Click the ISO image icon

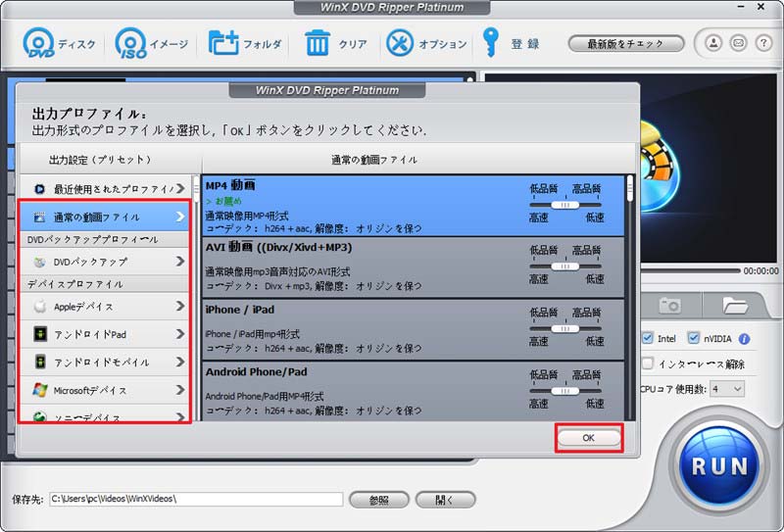tap(131, 44)
